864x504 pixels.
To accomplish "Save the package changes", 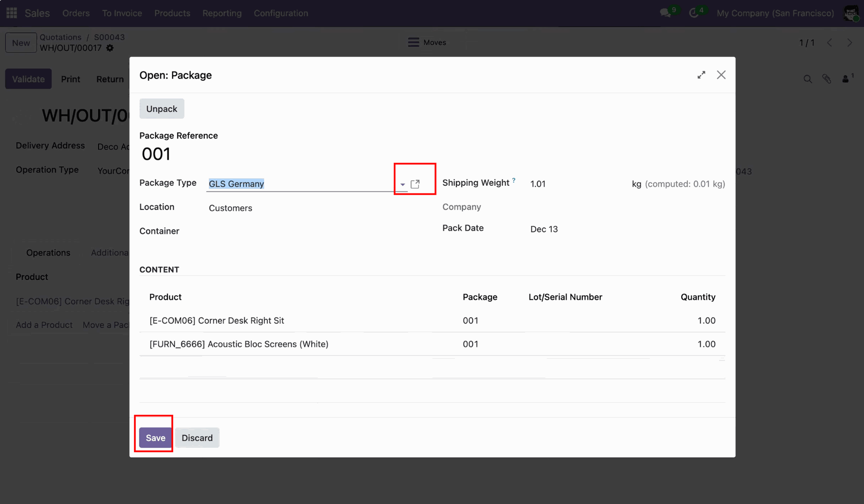I will (155, 438).
